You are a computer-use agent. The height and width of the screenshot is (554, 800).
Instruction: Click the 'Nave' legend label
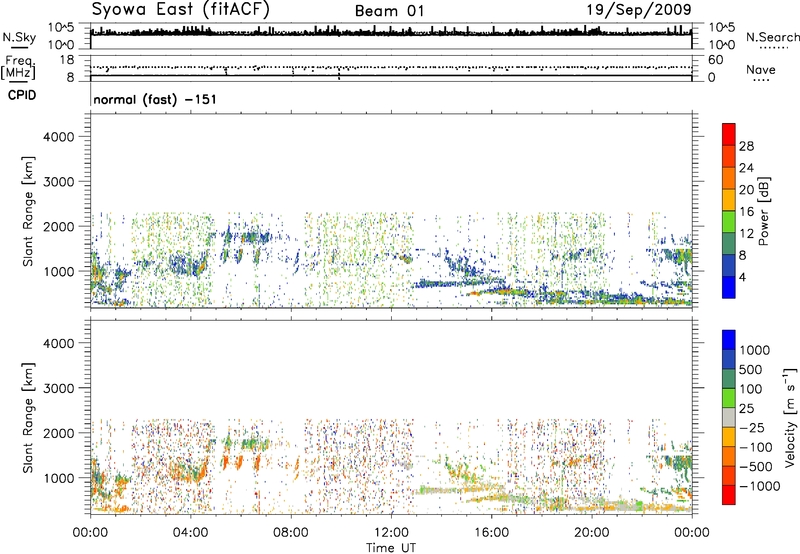coord(761,69)
